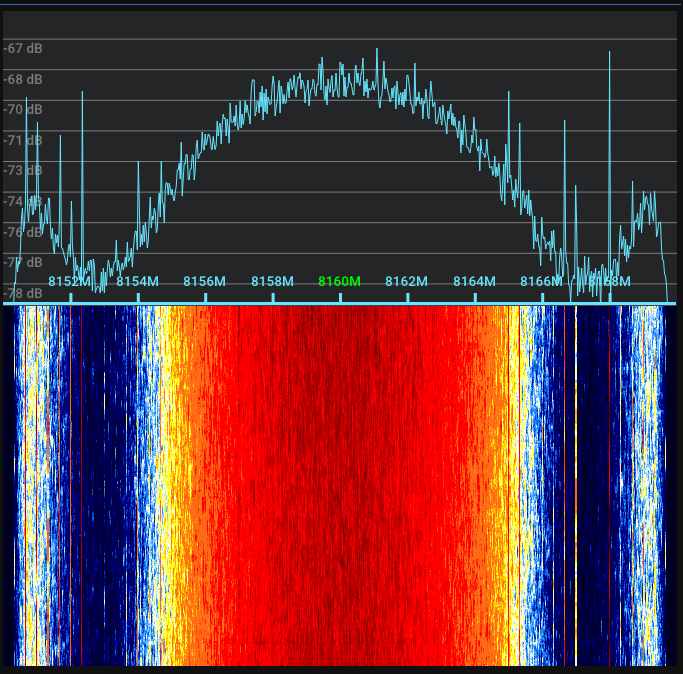Select the 8166M frequency label

coord(541,281)
